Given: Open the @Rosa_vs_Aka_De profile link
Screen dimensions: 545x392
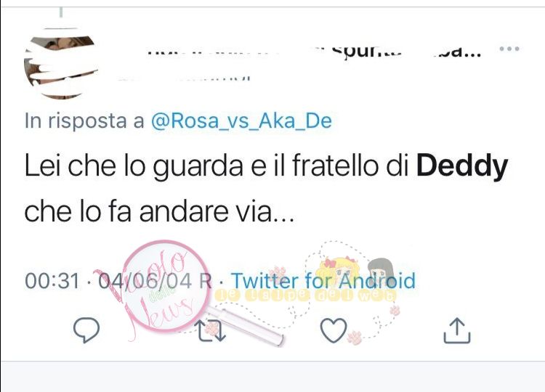Looking at the screenshot, I should tap(241, 121).
